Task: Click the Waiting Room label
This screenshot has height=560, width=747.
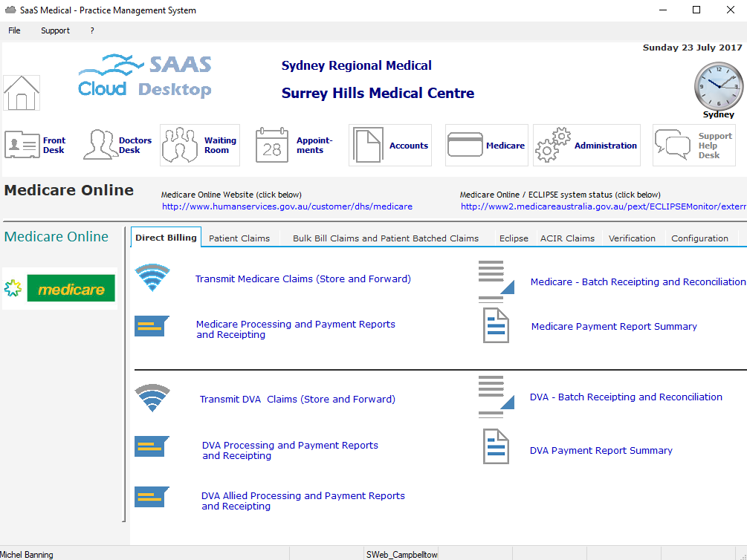Action: [220, 146]
